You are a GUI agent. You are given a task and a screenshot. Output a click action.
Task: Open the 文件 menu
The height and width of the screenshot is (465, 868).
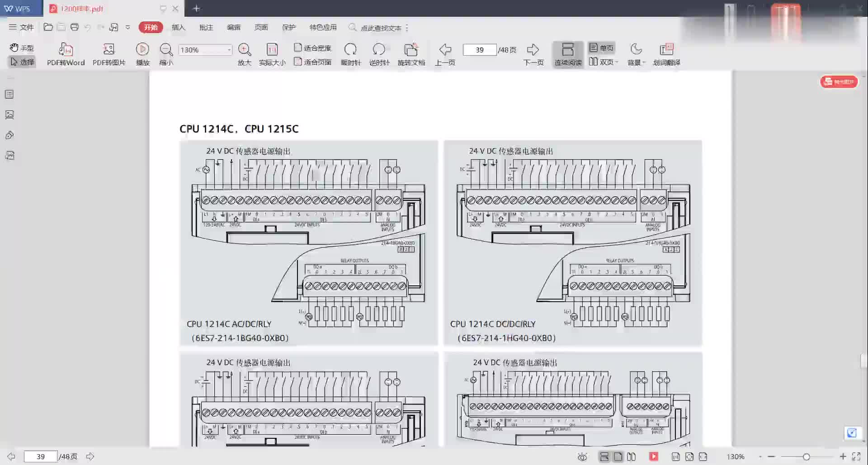tap(21, 27)
